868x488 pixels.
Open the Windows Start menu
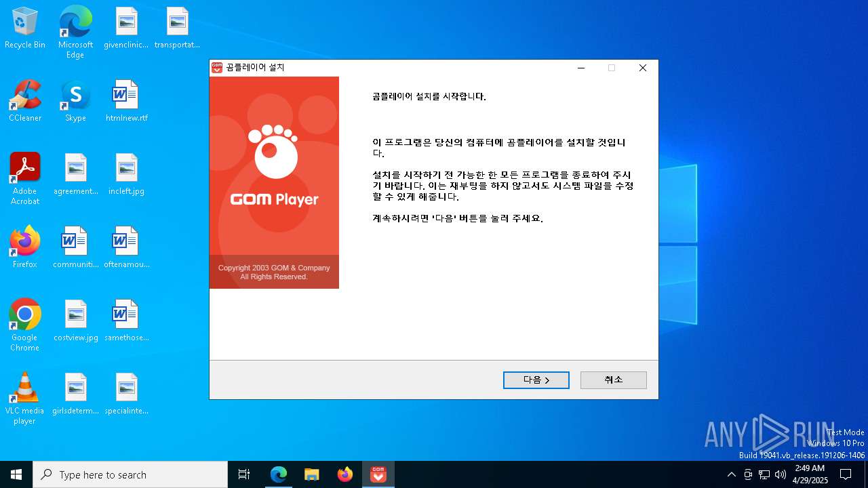(x=16, y=474)
